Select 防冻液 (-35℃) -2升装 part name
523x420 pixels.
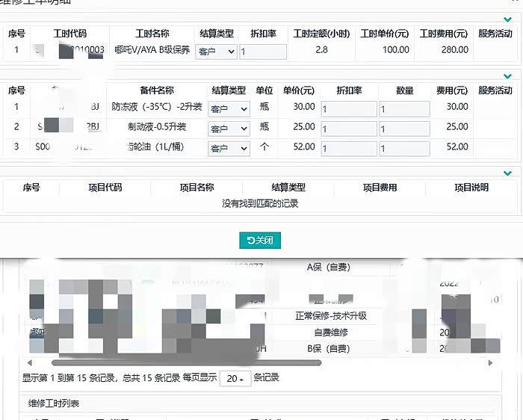pos(157,107)
